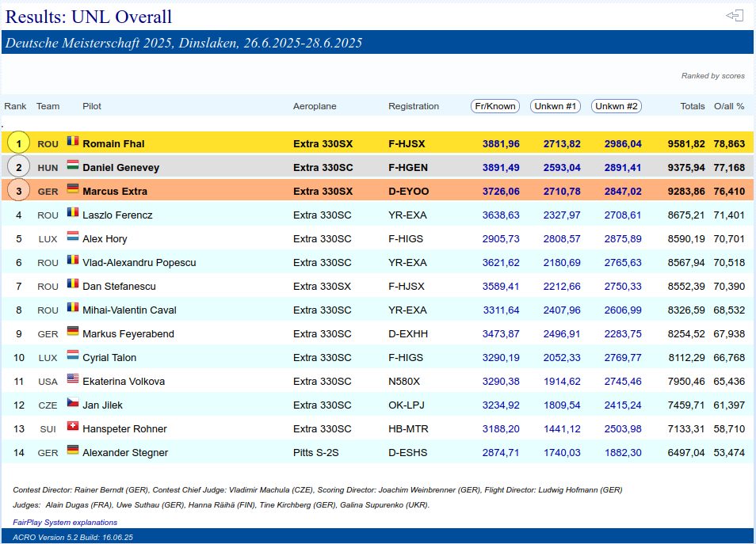Click ACRO Version 5.2 footer text

point(73,537)
